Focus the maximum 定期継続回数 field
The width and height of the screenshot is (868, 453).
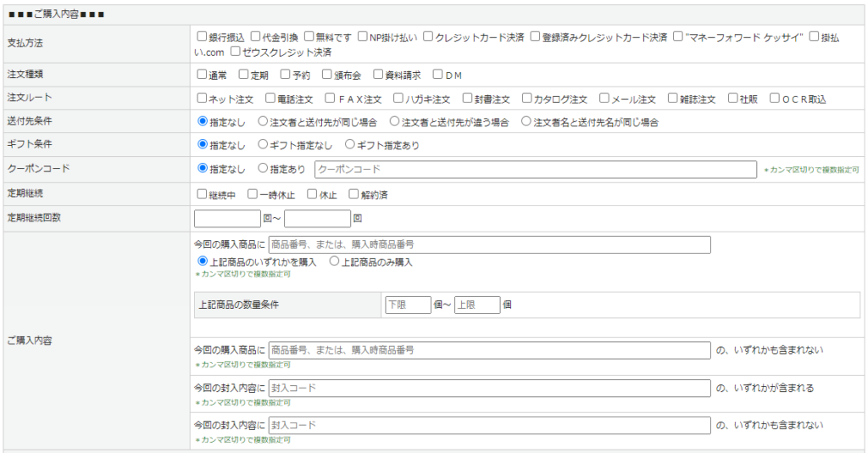[318, 218]
